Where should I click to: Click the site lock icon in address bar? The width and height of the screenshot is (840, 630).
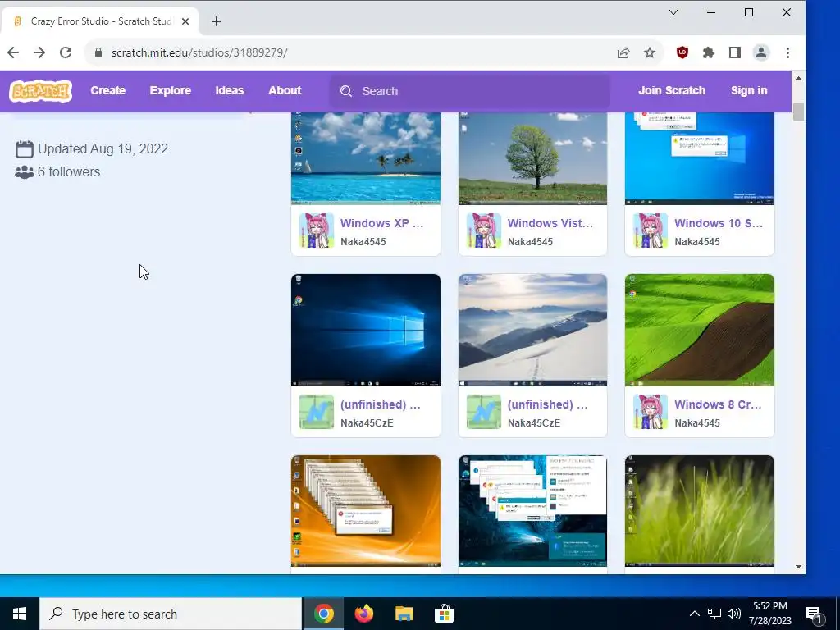coord(98,52)
